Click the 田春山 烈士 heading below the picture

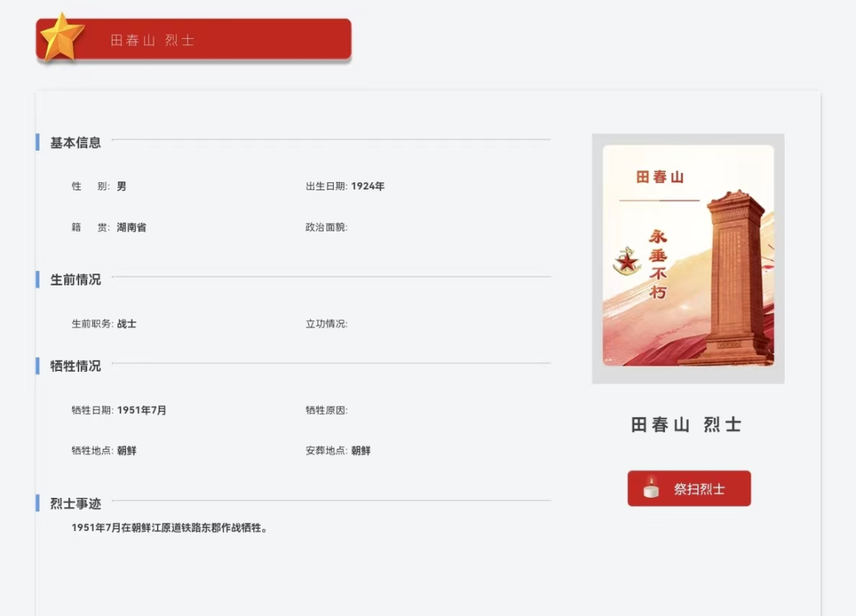(x=686, y=425)
